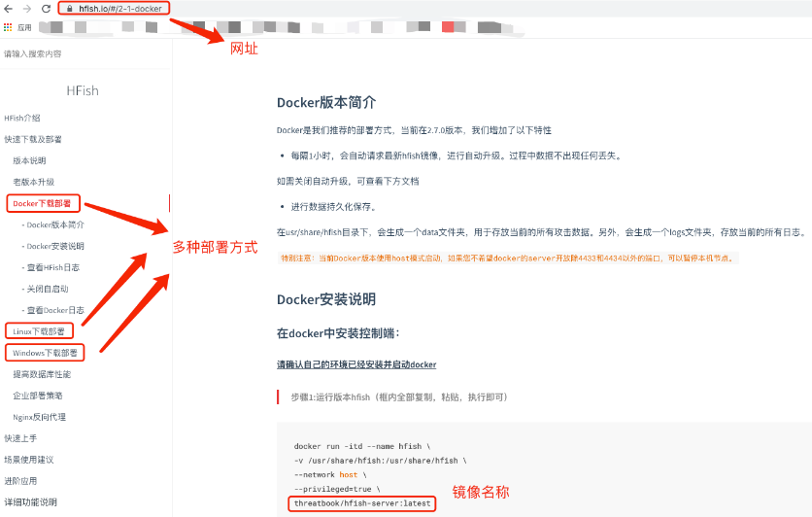The image size is (812, 517).
Task: Open 快速下载及部署 sidebar section
Action: pyautogui.click(x=33, y=139)
